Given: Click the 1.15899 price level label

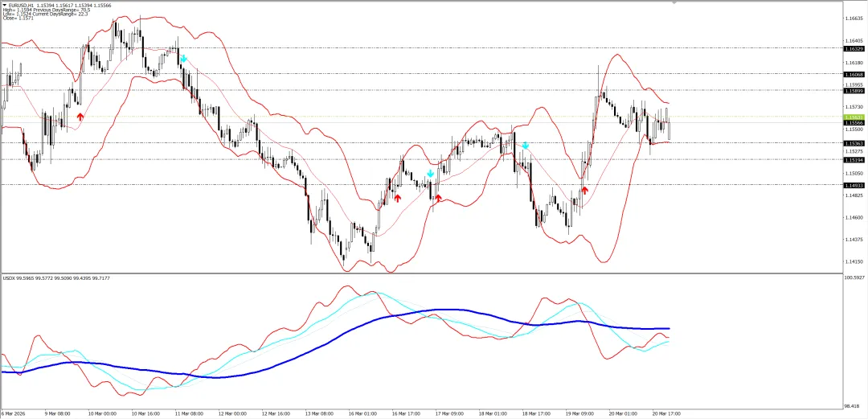Looking at the screenshot, I should [854, 90].
